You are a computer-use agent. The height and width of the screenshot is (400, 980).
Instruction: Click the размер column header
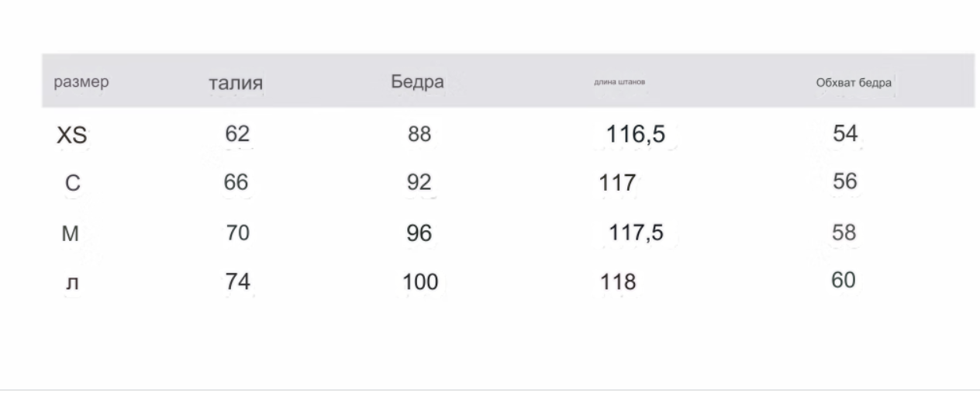click(81, 82)
